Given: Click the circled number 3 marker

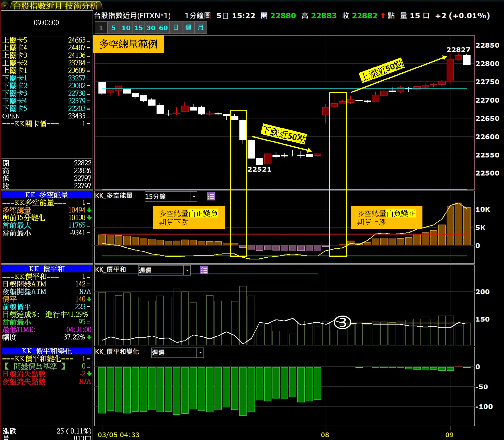Looking at the screenshot, I should (x=342, y=322).
